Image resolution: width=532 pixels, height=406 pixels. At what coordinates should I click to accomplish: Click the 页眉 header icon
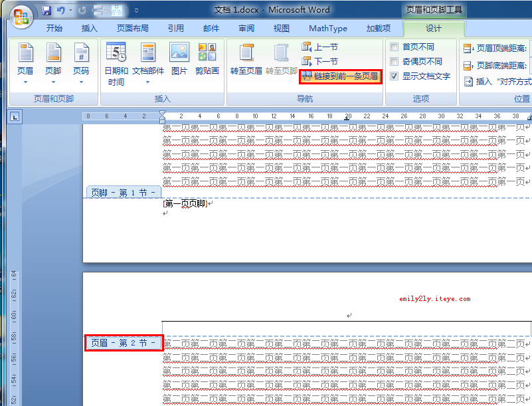tap(25, 53)
